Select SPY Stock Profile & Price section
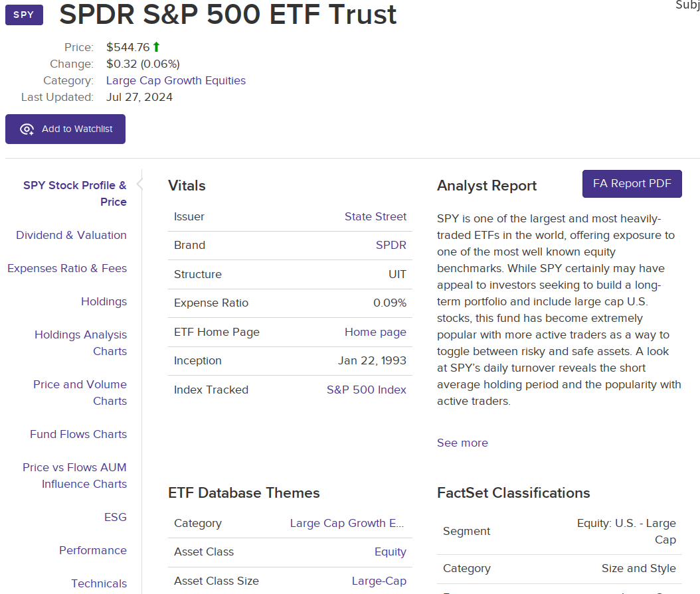The height and width of the screenshot is (594, 700). (75, 194)
